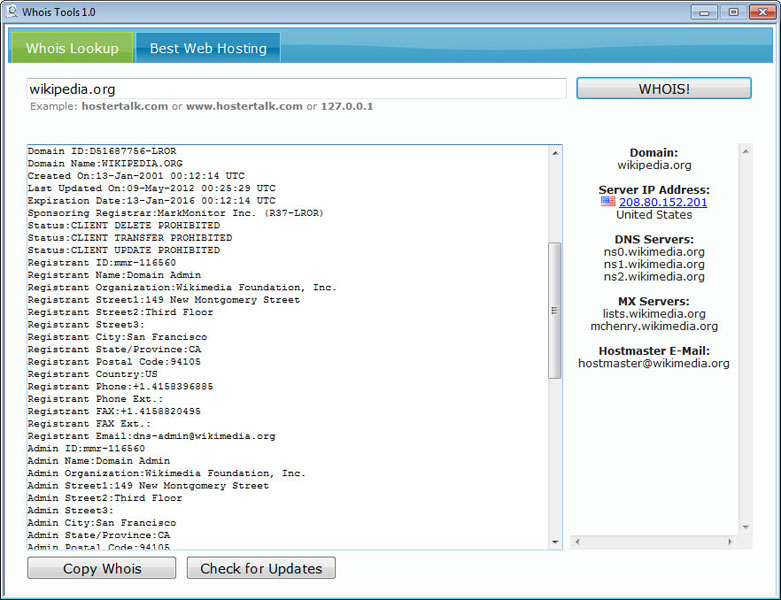Switch to the Whois Lookup tab
The width and height of the screenshot is (781, 600).
(72, 48)
